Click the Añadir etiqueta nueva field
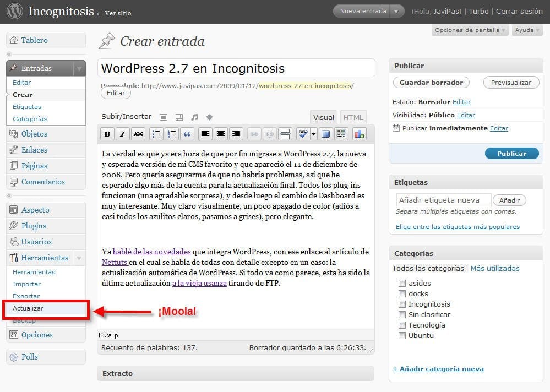This screenshot has height=392, width=550. [x=443, y=199]
